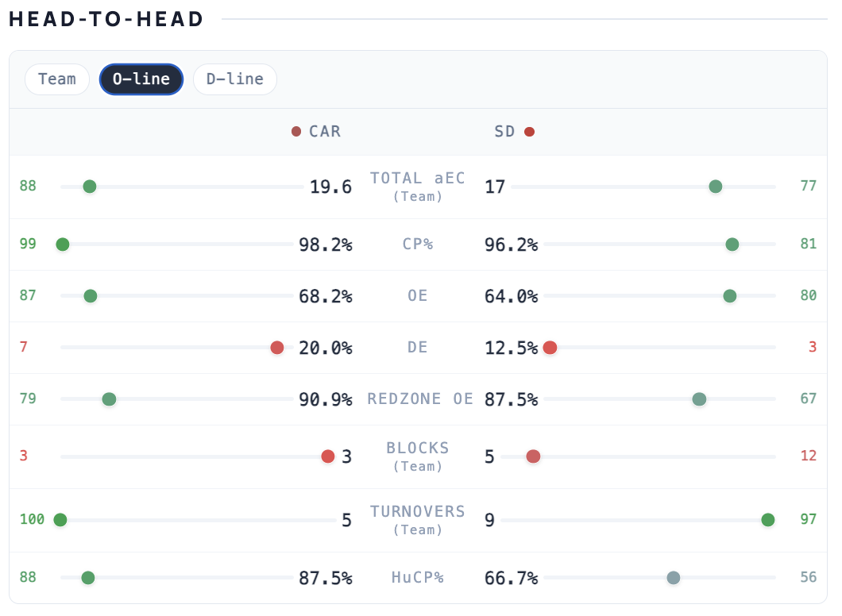This screenshot has height=616, width=842.
Task: Click SD's TOTAL aEC percentile dot
Action: 716,187
